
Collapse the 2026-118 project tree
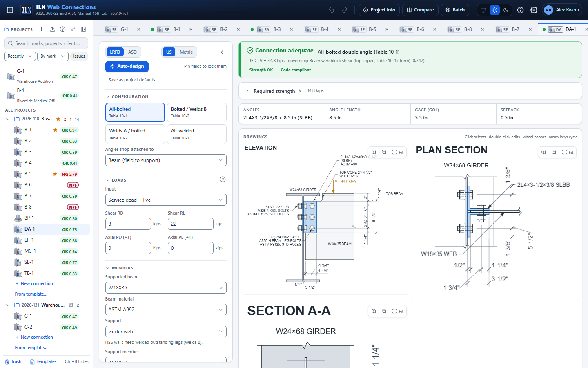[8, 119]
